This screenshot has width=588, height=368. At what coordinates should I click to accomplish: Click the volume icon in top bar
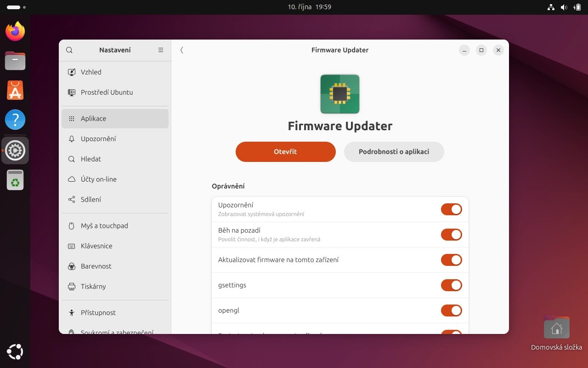click(564, 7)
